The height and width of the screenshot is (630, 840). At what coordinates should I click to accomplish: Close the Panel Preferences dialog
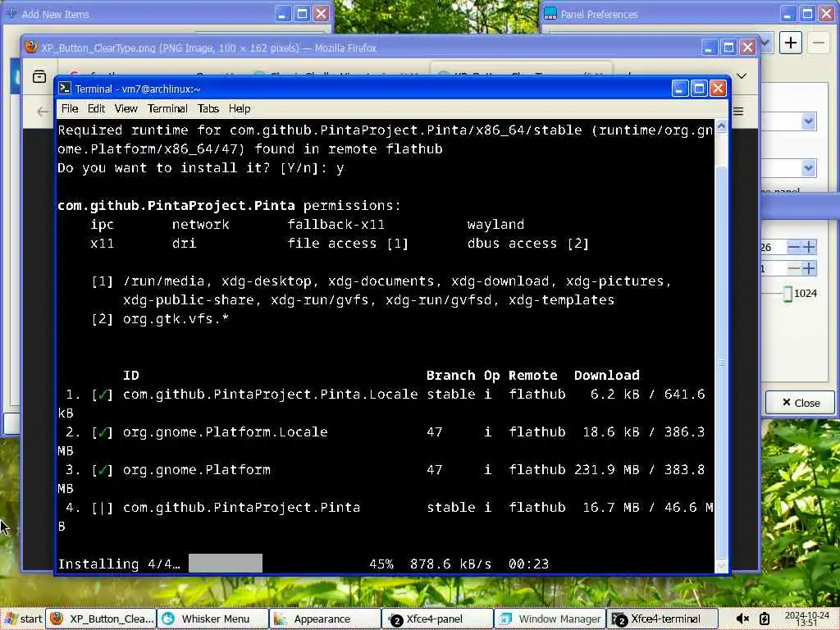pyautogui.click(x=800, y=403)
